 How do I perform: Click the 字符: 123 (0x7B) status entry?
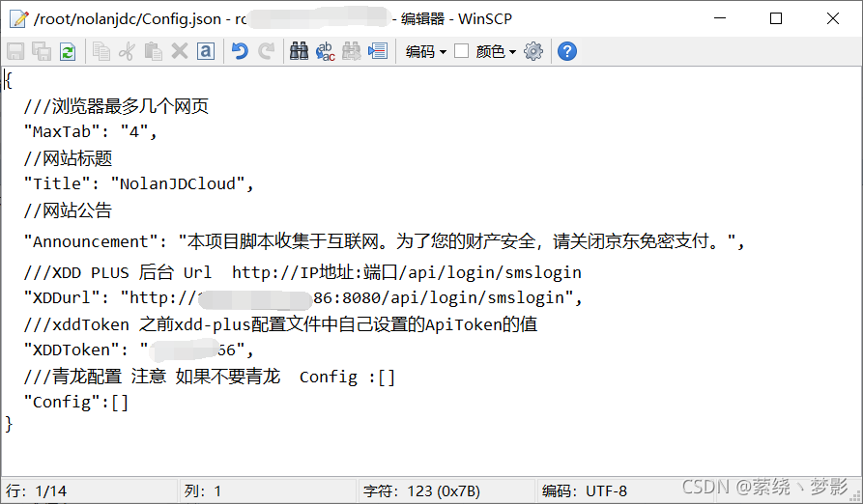click(x=446, y=490)
